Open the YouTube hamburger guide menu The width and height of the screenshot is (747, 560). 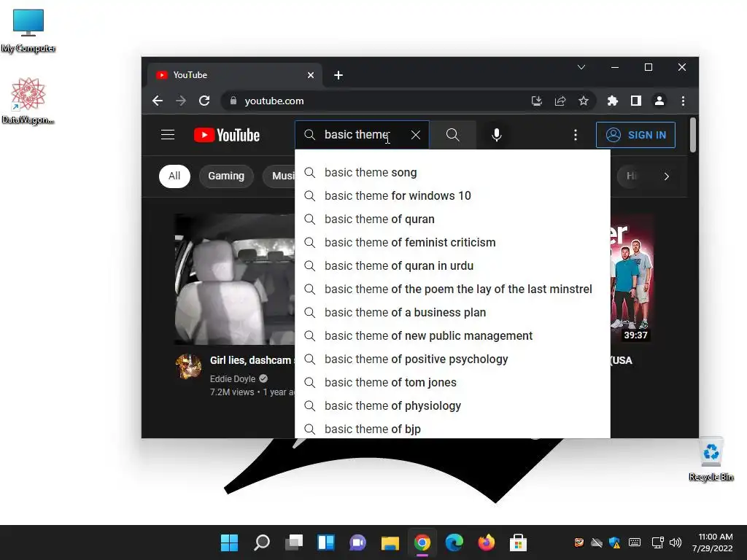click(168, 135)
